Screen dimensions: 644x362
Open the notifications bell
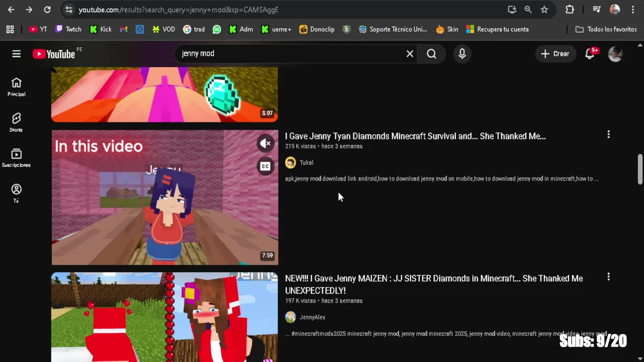pyautogui.click(x=590, y=54)
